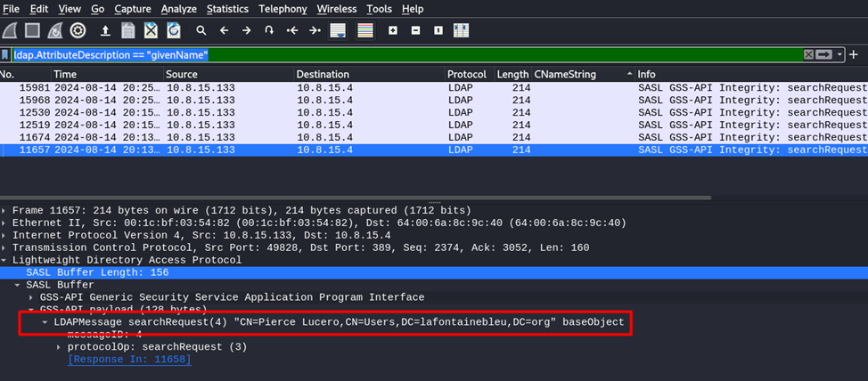The image size is (868, 381).
Task: Expand protocolOp: searchRequest (3)
Action: point(59,347)
